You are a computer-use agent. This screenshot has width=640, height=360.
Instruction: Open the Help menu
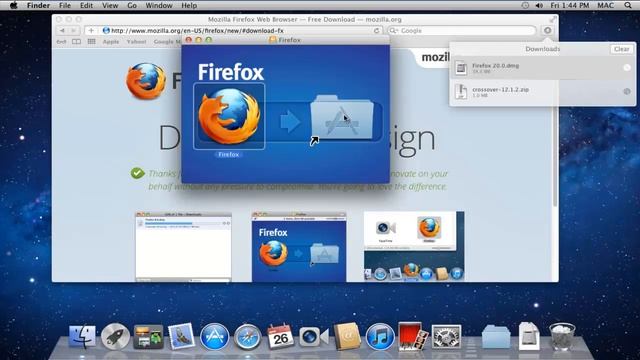click(x=189, y=5)
